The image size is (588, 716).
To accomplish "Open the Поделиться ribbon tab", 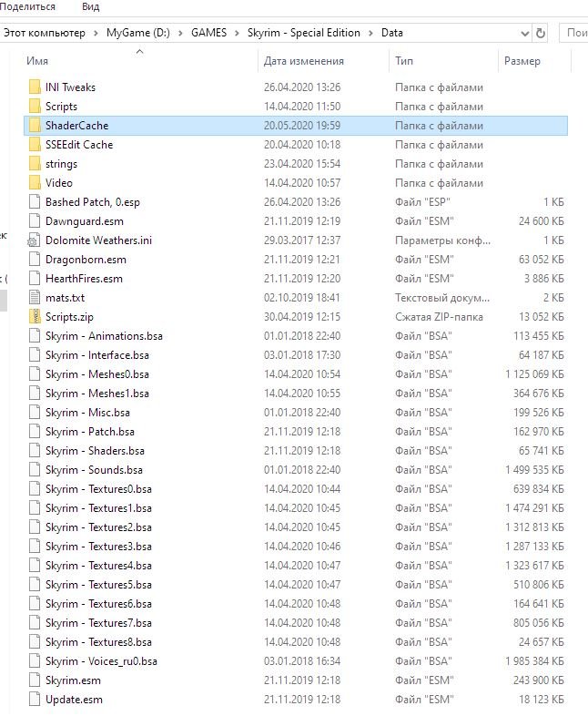I will pyautogui.click(x=28, y=6).
